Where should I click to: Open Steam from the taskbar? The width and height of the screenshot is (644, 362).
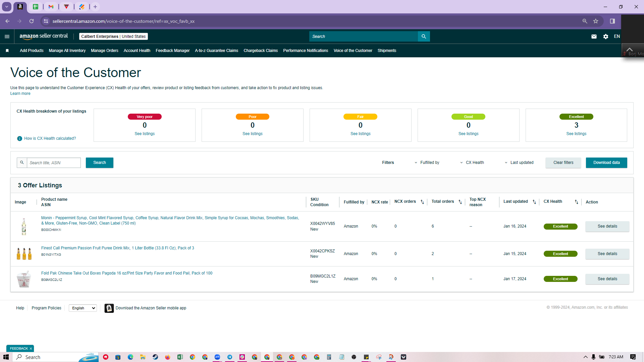155,357
